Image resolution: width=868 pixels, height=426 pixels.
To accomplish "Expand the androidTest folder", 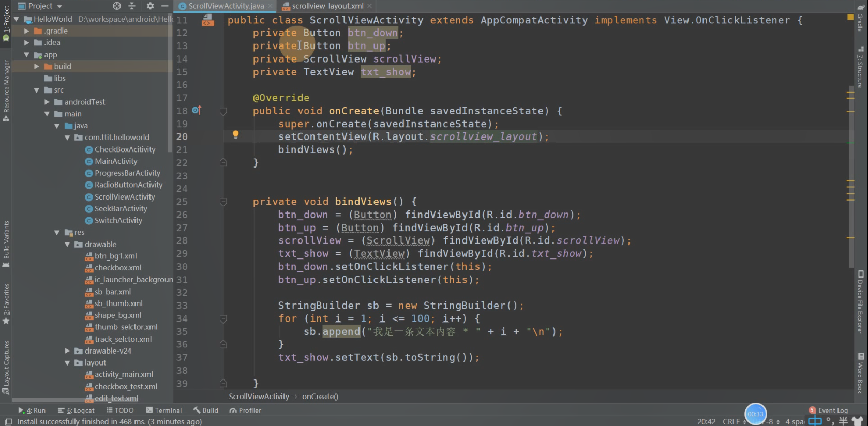I will click(x=47, y=102).
